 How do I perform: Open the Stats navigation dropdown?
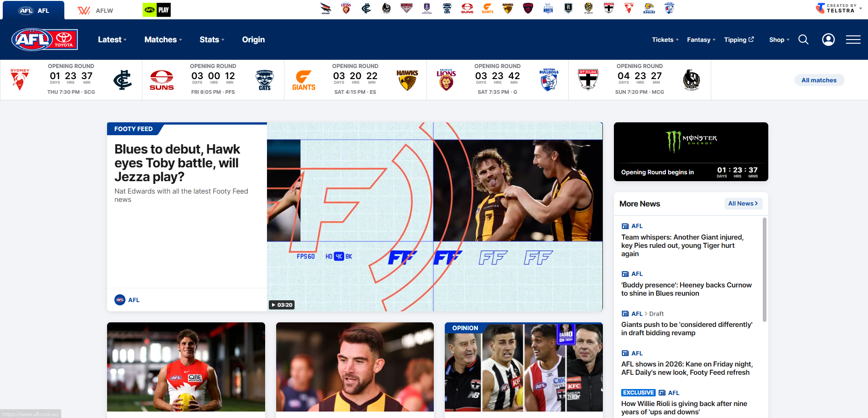[212, 40]
